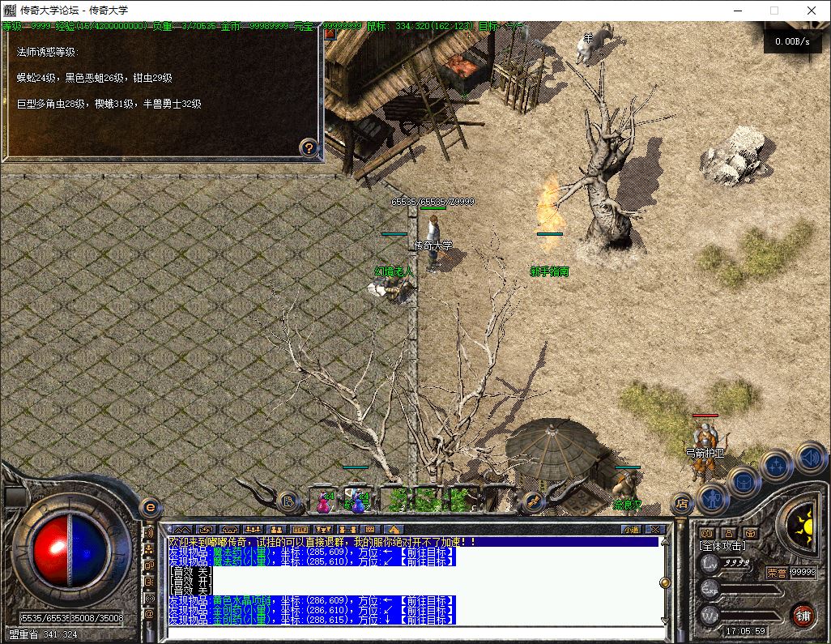Viewport: 831px width, 644px height.
Task: Click the trade exchange icon in chat toolbar
Action: point(206,530)
